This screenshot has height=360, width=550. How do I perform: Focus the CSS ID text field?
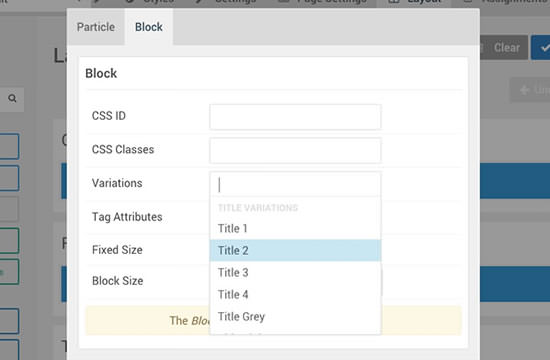295,116
